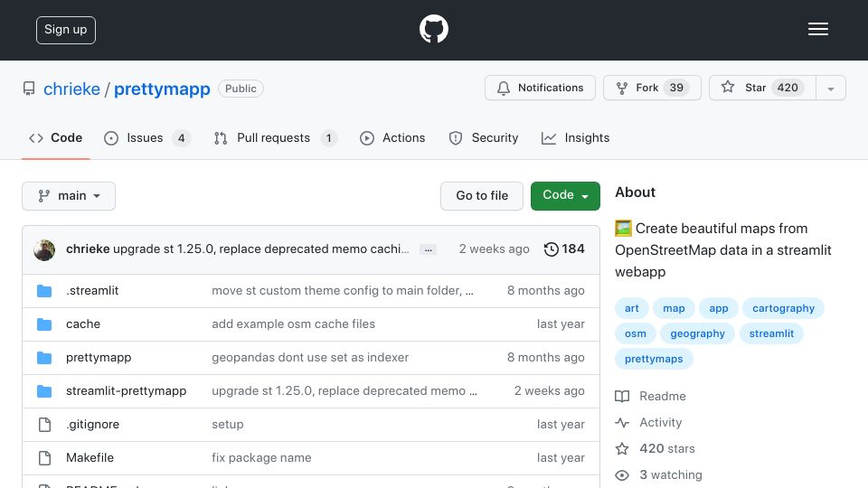Select the map topic tag
This screenshot has height=488, width=868.
point(674,308)
